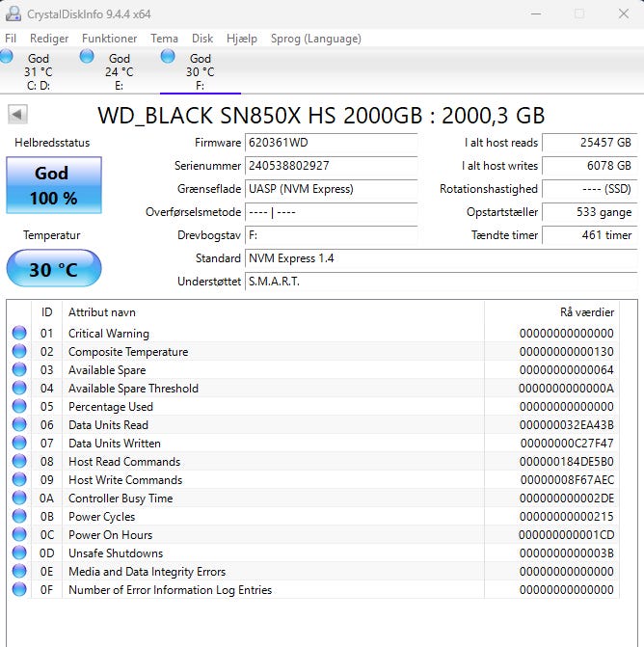Switch to the C: D: disk tab at 31 °C
The height and width of the screenshot is (647, 644).
pos(39,71)
